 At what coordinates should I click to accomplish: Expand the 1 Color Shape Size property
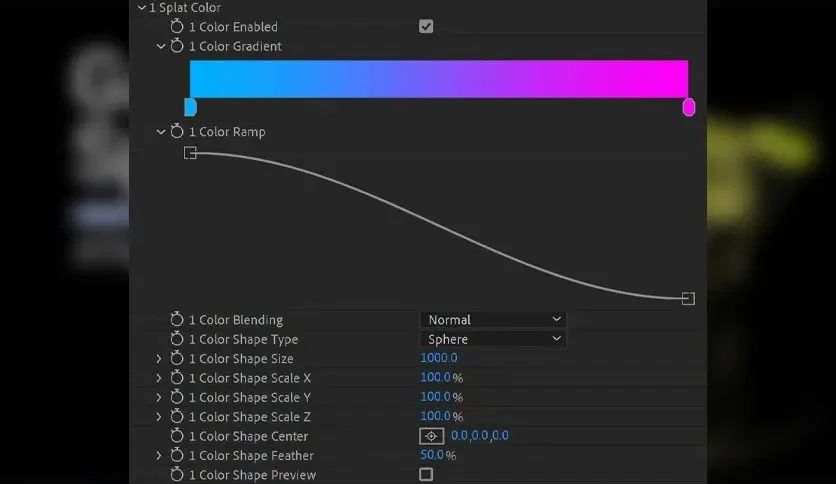coord(158,358)
